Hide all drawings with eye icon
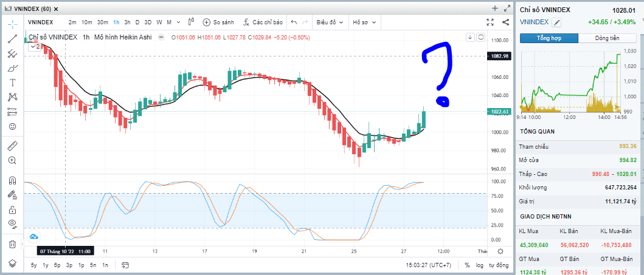Screen dimensions: 644x275 point(13,224)
